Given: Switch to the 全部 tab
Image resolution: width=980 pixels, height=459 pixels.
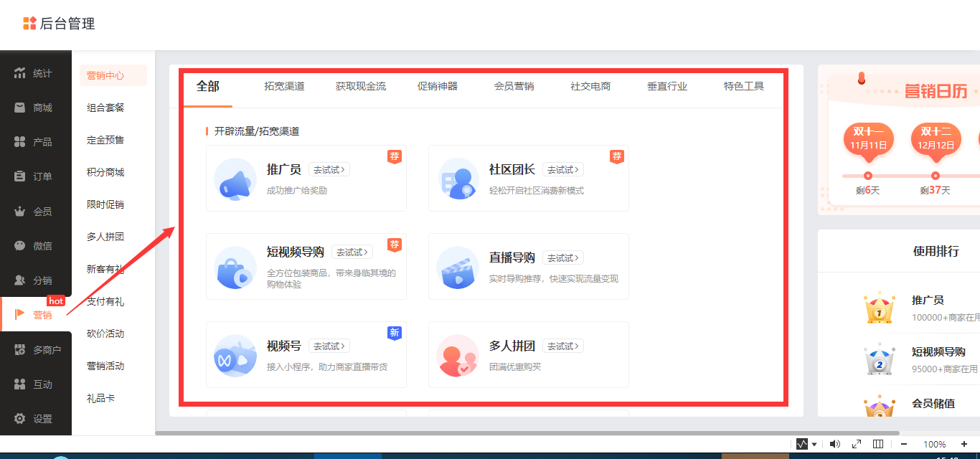Looking at the screenshot, I should (208, 86).
